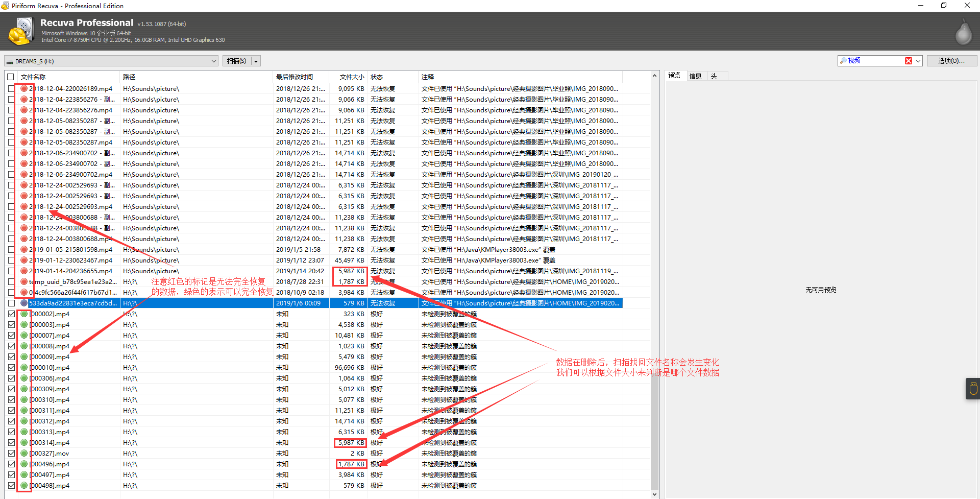Click the status dot of selected 533da9ad file
Viewport: 980px width, 499px height.
pyautogui.click(x=24, y=303)
